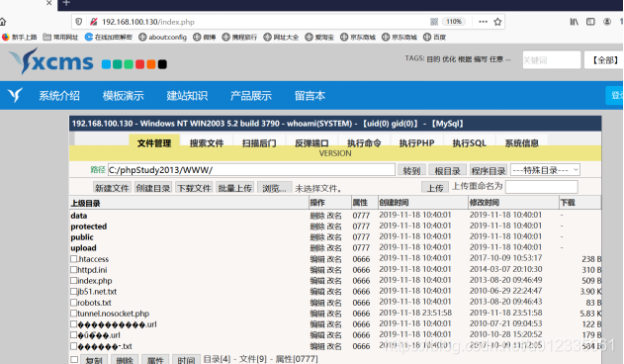Viewport: 624px width, 364px height.
Task: Check the robots.txt file checkbox
Action: click(73, 303)
